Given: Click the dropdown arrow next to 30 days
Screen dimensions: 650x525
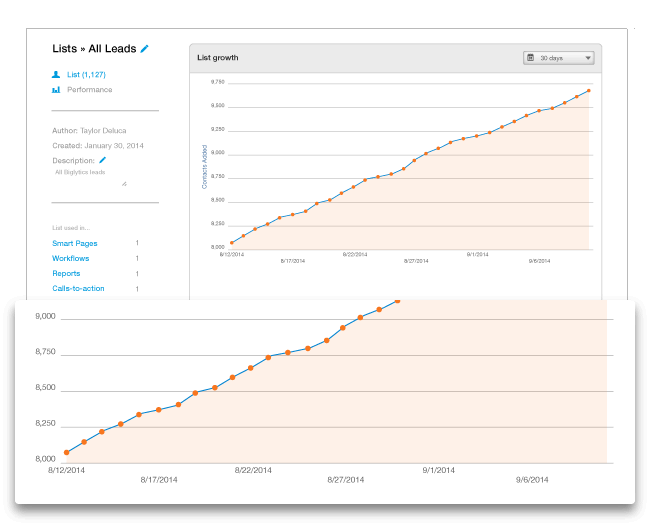Looking at the screenshot, I should [x=588, y=58].
